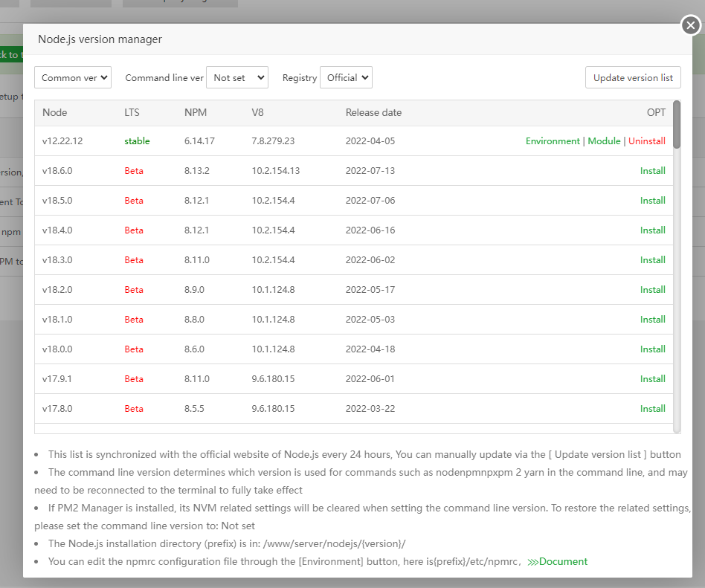Install Node v17.8.0
The image size is (705, 588).
click(x=652, y=409)
